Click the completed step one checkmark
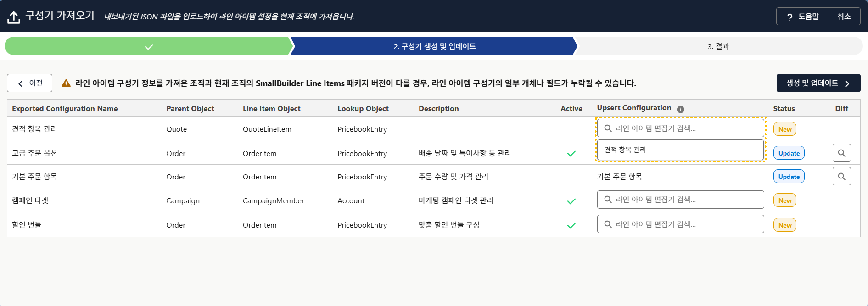The image size is (868, 306). [x=149, y=46]
